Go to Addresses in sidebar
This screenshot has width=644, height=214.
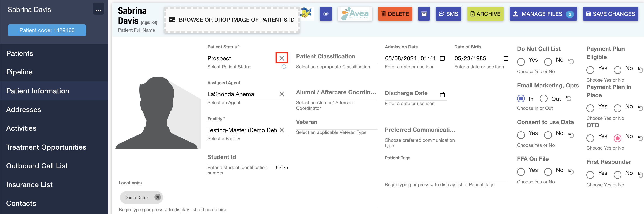pos(24,110)
